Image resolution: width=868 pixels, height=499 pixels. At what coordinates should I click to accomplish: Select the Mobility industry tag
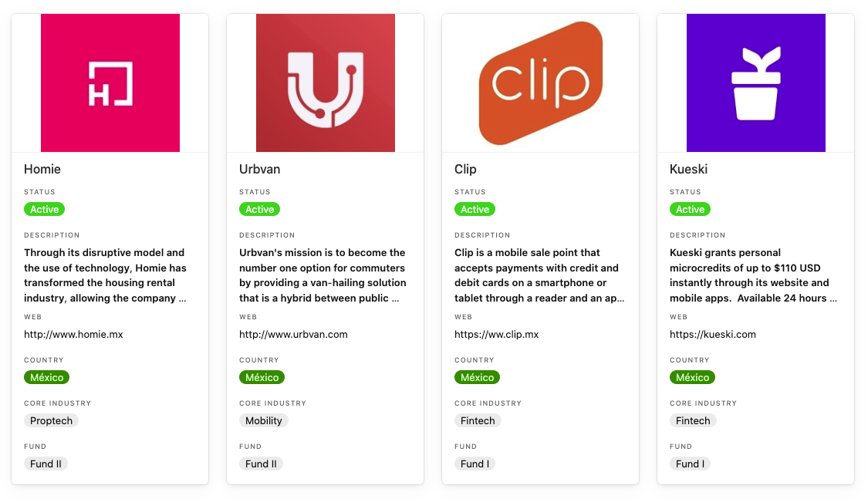[264, 420]
